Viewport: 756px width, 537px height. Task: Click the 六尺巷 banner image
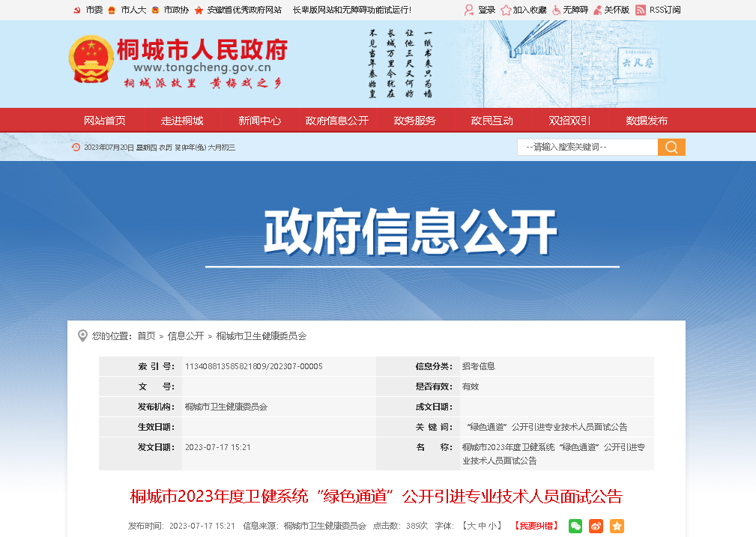pos(638,63)
